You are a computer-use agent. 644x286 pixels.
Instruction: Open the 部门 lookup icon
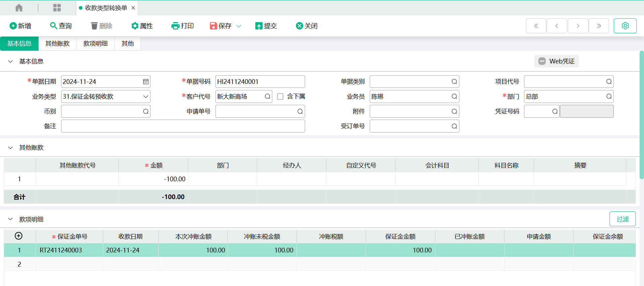coord(609,96)
